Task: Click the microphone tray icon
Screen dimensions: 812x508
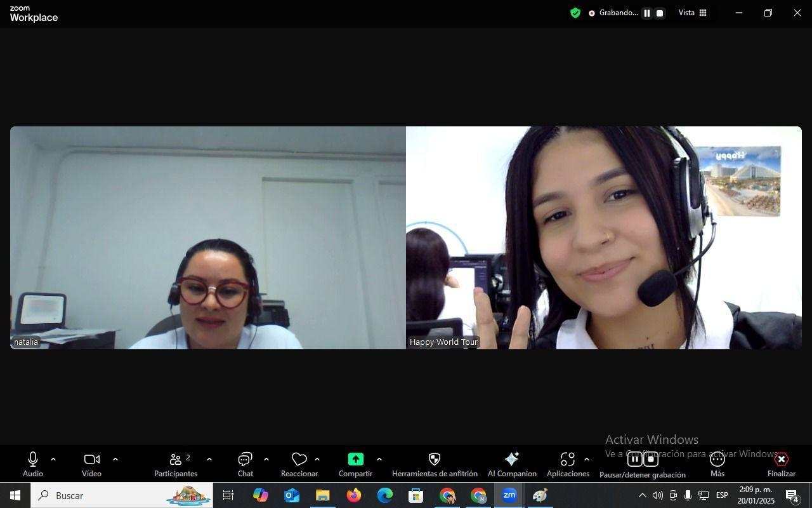Action: 688,495
